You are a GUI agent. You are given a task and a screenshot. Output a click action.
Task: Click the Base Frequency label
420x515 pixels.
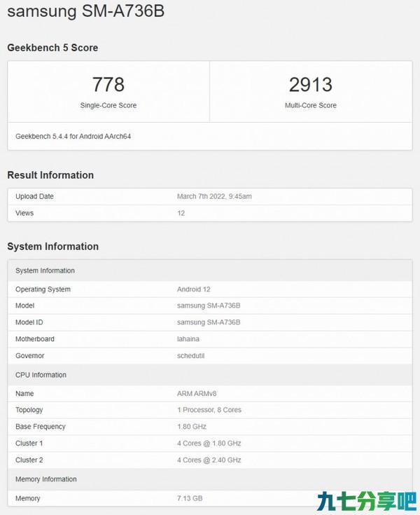pyautogui.click(x=41, y=427)
